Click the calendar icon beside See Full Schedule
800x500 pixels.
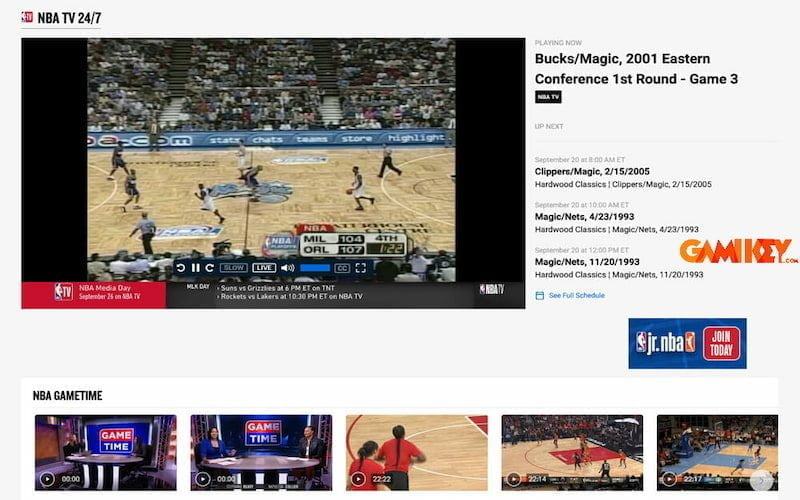click(x=540, y=295)
